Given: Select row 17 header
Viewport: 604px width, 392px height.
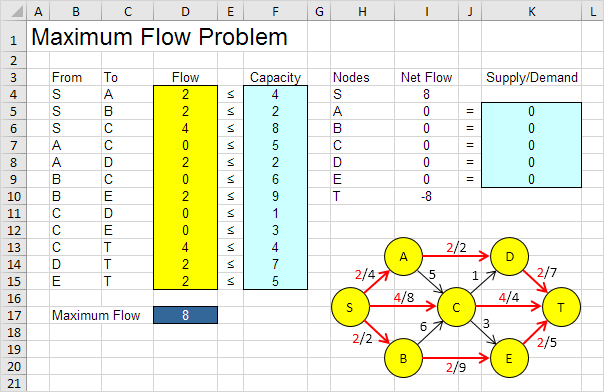Looking at the screenshot, I should tap(13, 315).
